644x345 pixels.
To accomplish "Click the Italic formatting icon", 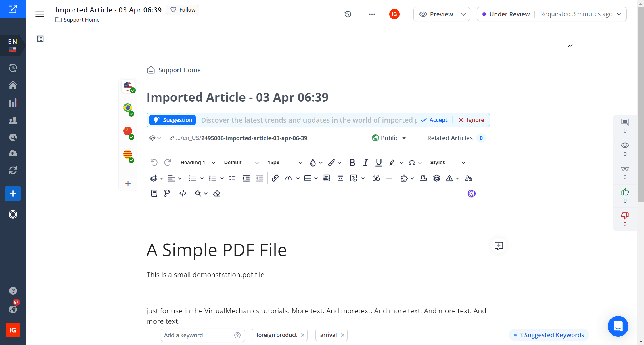I will point(365,163).
